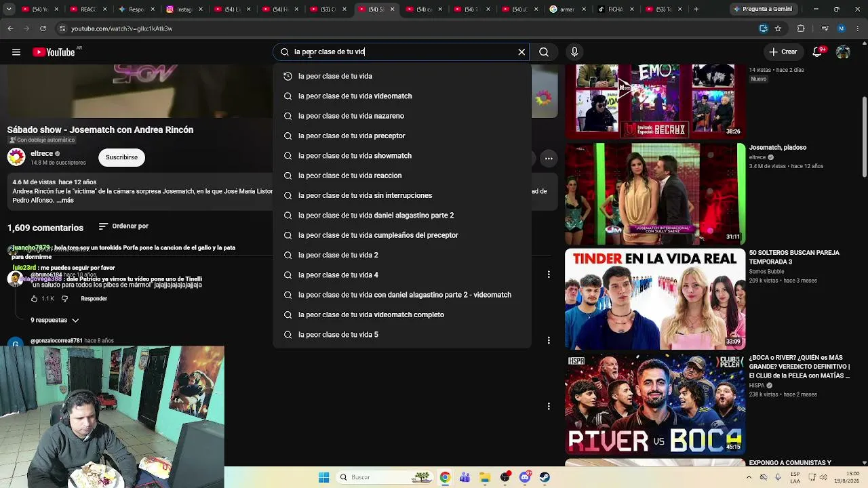868x488 pixels.
Task: Subscribe to eltrece with Suscribirse button
Action: coord(121,157)
